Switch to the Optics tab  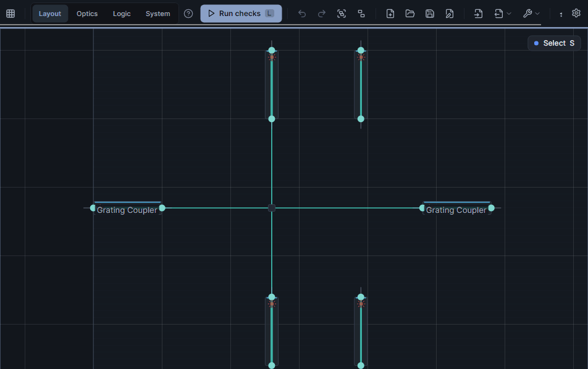(87, 14)
